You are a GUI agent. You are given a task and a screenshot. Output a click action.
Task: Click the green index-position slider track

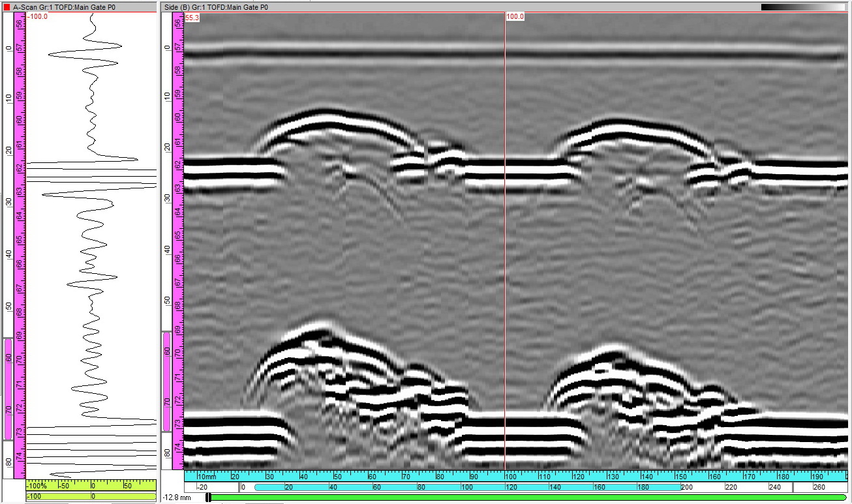pyautogui.click(x=529, y=497)
